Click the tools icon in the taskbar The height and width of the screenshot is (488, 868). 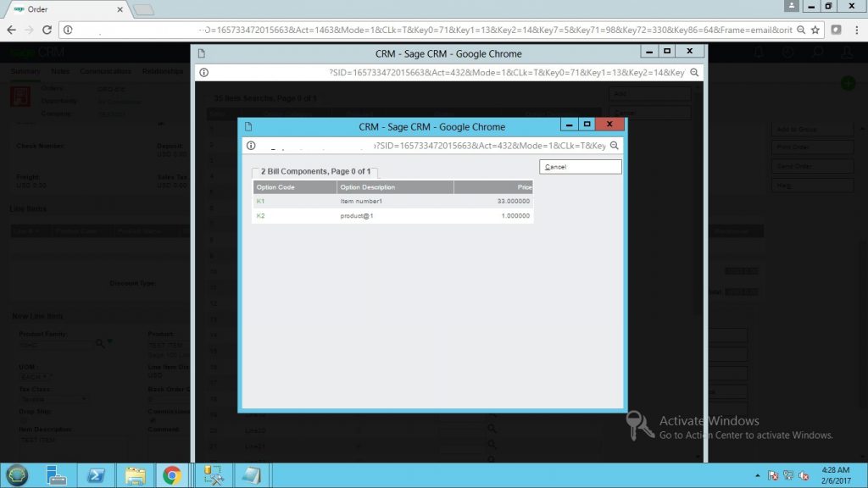[x=213, y=475]
